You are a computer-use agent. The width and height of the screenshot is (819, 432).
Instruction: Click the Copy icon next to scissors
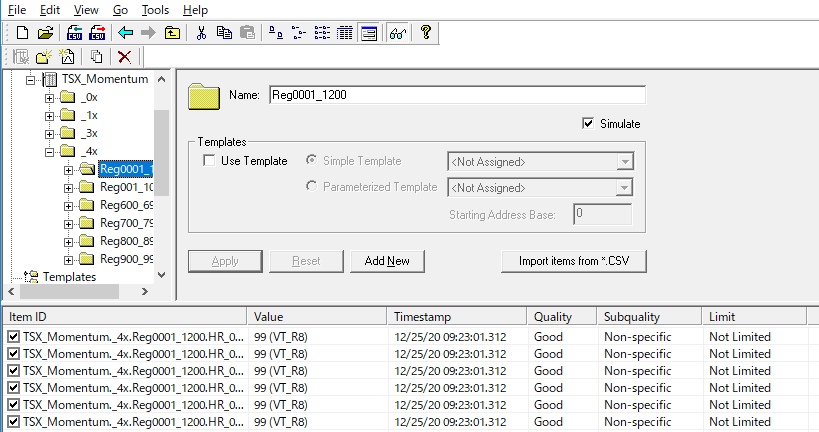coord(224,33)
